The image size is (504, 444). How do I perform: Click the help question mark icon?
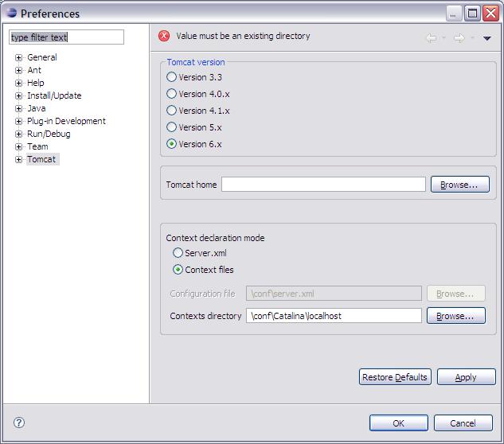pyautogui.click(x=19, y=423)
